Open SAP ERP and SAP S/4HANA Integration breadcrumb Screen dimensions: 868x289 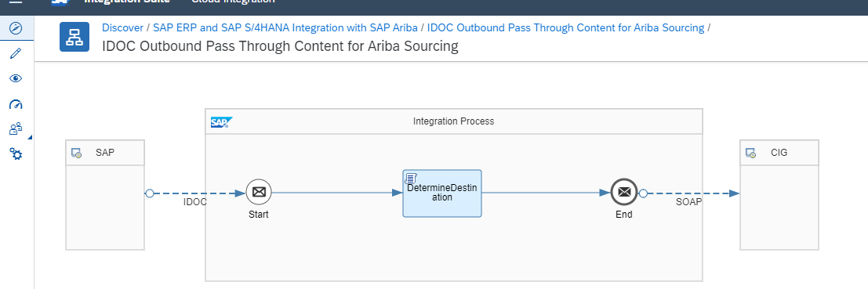(x=286, y=27)
